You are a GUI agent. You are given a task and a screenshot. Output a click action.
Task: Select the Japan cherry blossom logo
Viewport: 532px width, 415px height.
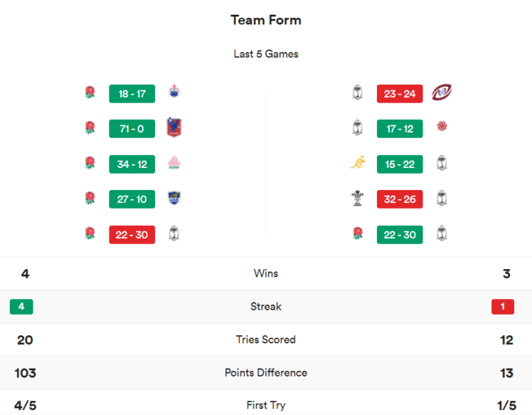coord(174,164)
